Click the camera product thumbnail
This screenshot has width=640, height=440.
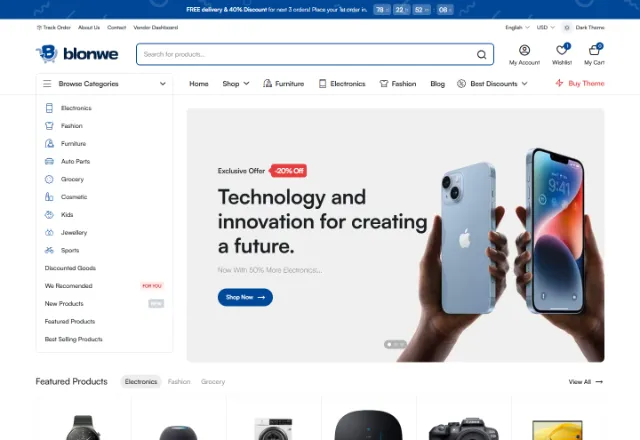(x=464, y=429)
